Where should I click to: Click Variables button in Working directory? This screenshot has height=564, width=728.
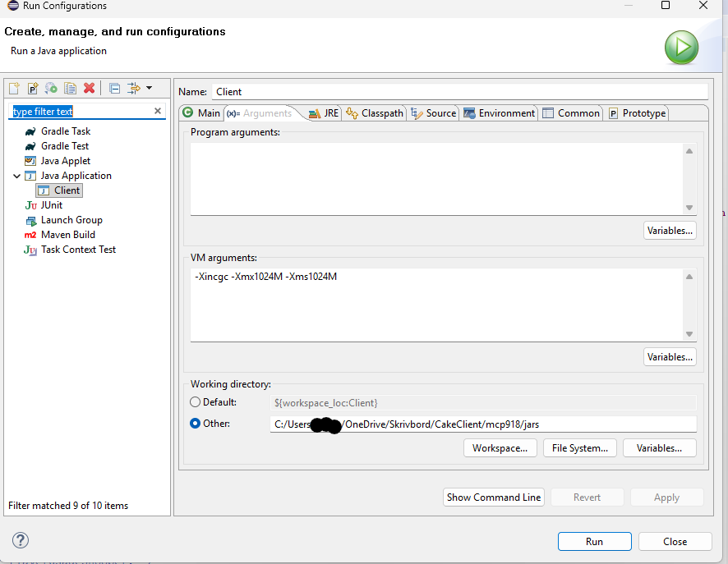pos(659,448)
